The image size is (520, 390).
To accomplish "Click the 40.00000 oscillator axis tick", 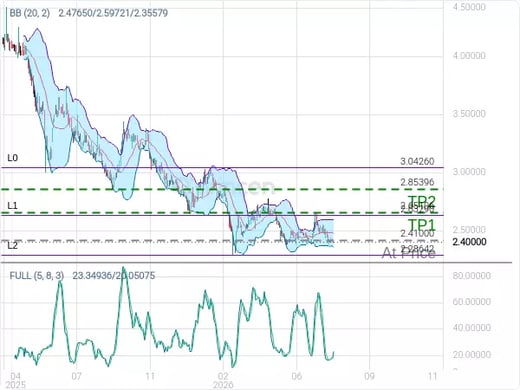I will pos(472,328).
